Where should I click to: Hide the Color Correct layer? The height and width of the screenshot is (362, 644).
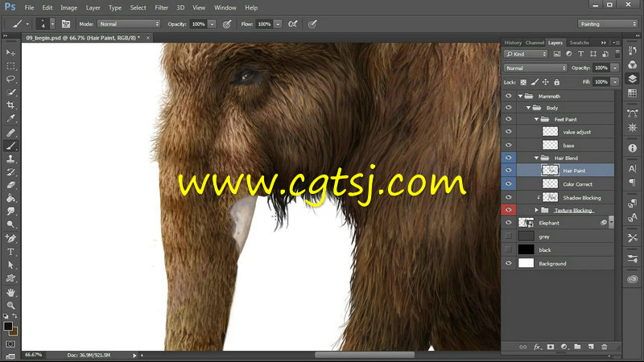(x=509, y=184)
